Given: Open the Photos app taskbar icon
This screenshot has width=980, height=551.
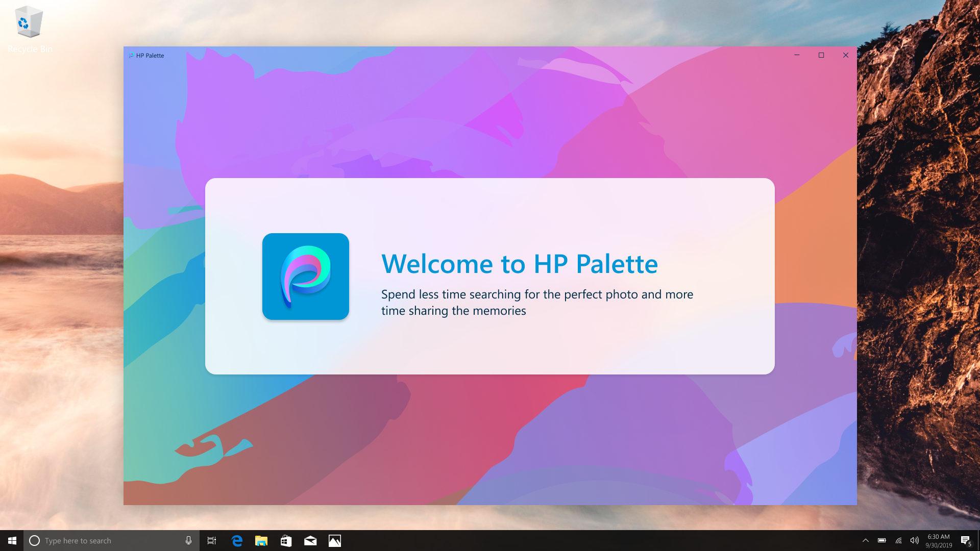Looking at the screenshot, I should click(335, 540).
